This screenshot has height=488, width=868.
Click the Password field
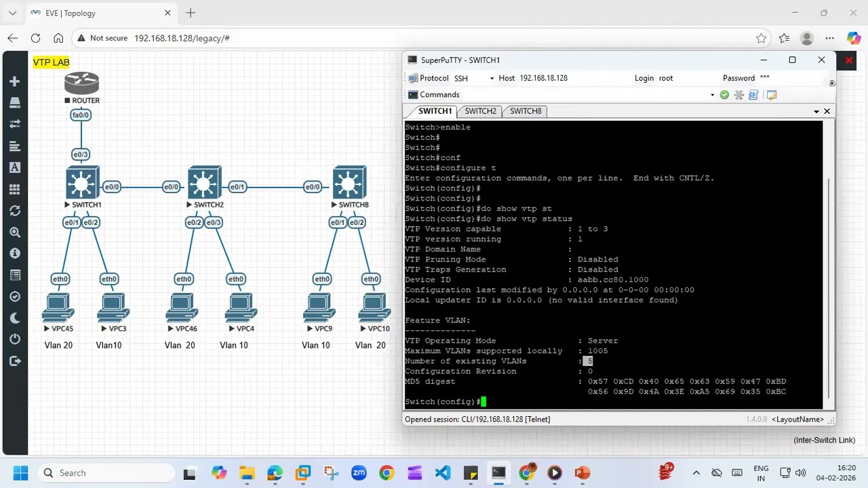point(792,79)
